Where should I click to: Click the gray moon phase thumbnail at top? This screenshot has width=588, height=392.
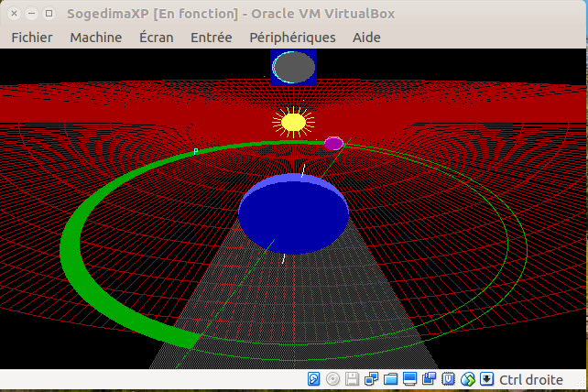point(294,67)
